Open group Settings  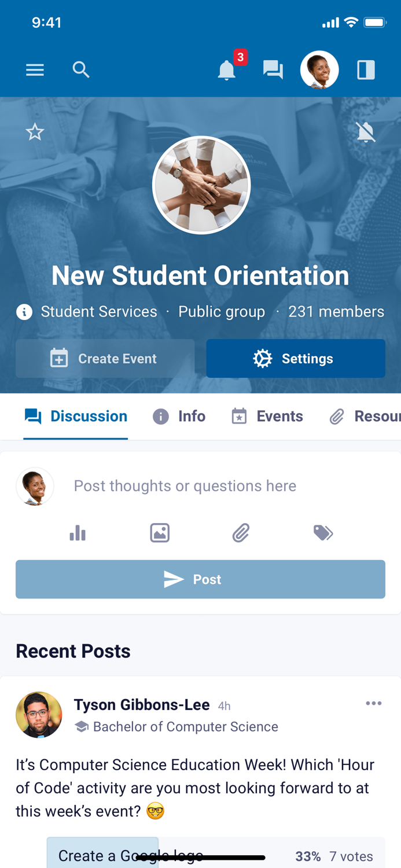(x=296, y=359)
